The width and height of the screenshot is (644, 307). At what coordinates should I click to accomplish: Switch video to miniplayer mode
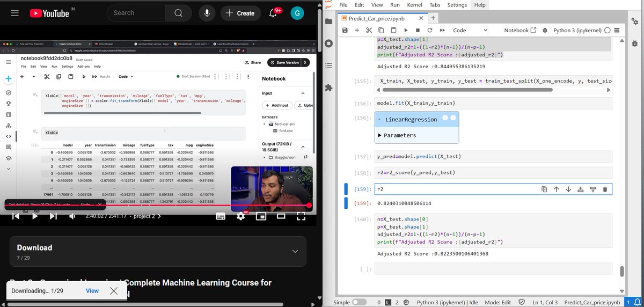pos(261,216)
